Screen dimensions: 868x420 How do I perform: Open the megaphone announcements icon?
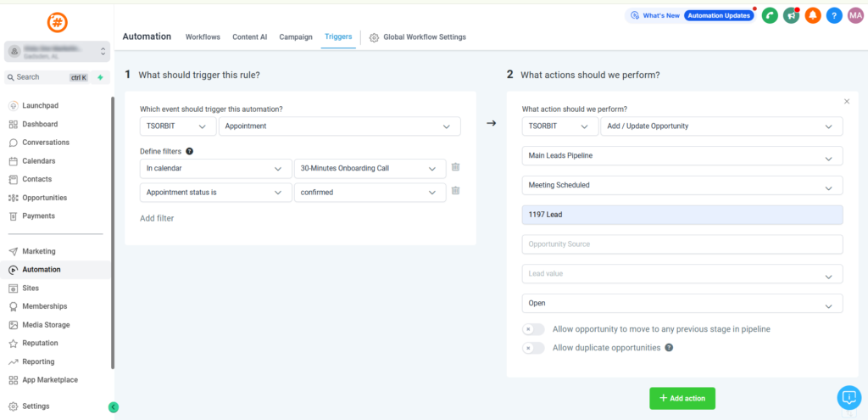pyautogui.click(x=792, y=15)
